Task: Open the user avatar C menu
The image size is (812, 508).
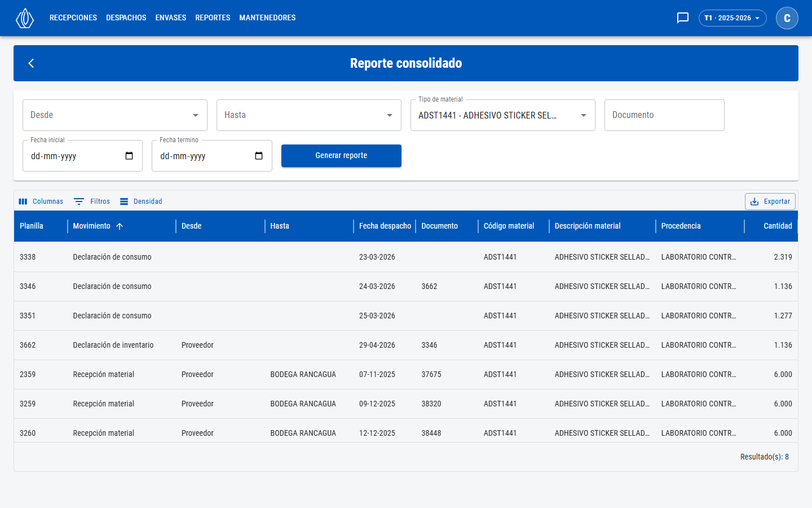Action: (787, 18)
